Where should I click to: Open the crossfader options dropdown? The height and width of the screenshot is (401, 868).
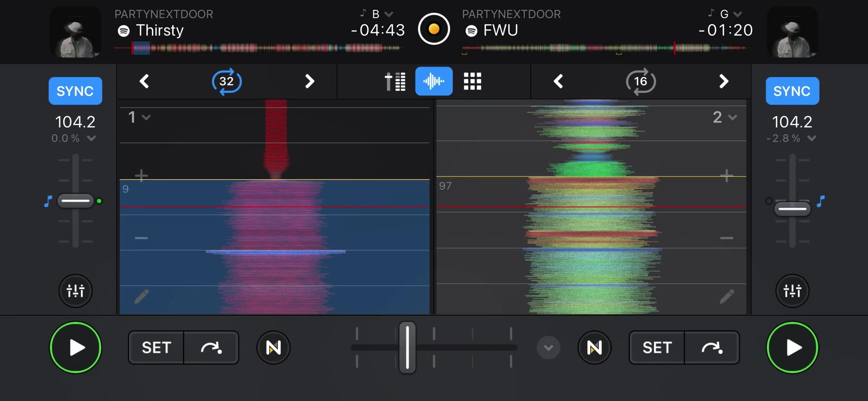pos(548,348)
